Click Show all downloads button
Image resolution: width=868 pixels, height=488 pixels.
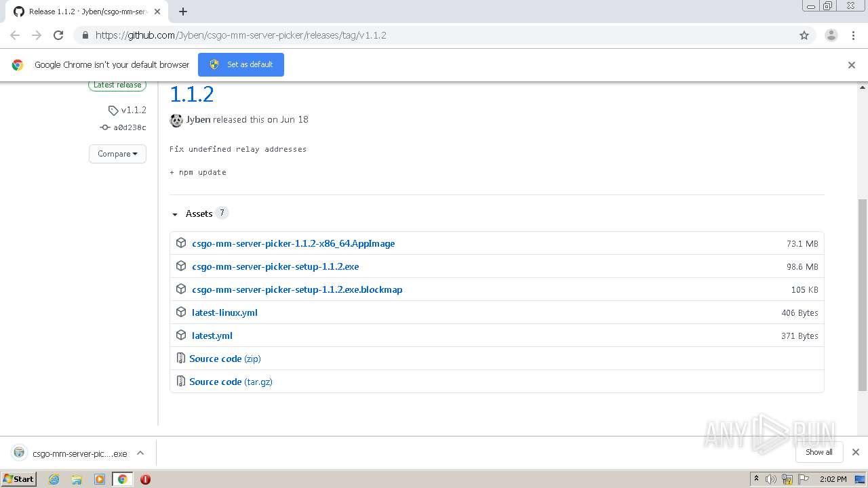(x=819, y=452)
